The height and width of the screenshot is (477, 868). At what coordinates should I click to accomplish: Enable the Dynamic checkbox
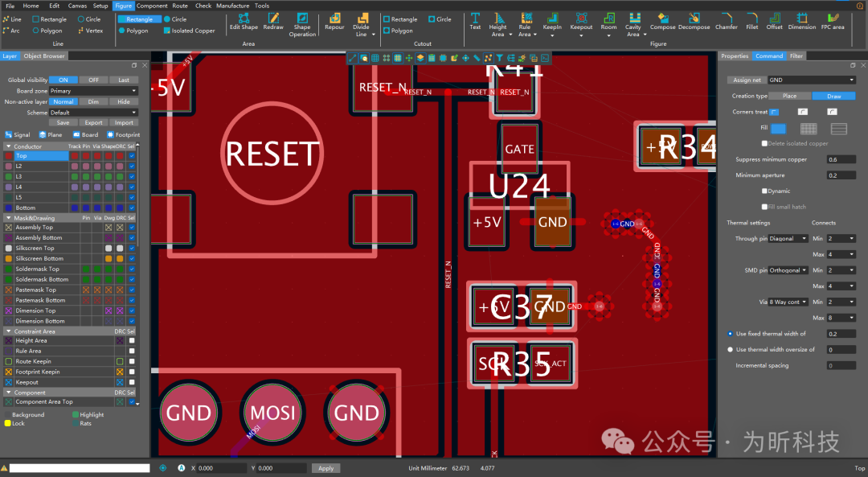[x=764, y=191]
